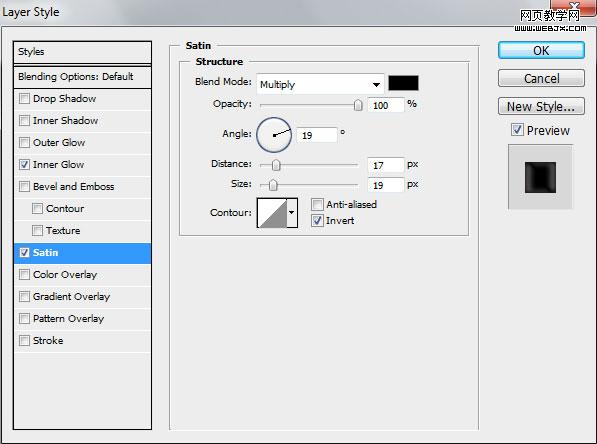Enable the Bevel and Emboss checkbox

24,187
